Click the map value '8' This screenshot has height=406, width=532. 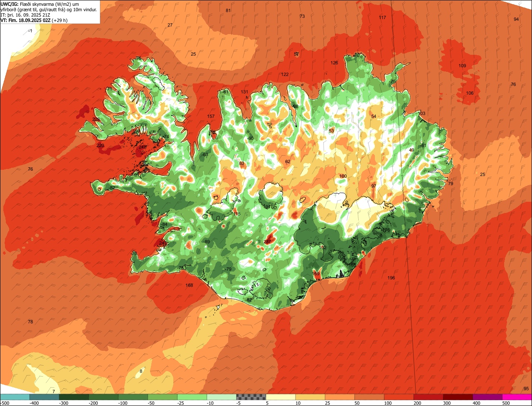141,371
